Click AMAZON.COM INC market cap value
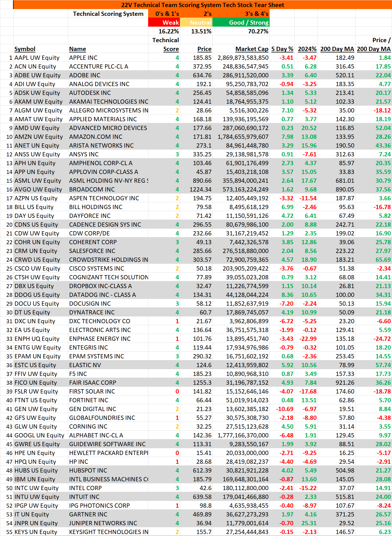392x536 pixels. click(243, 137)
